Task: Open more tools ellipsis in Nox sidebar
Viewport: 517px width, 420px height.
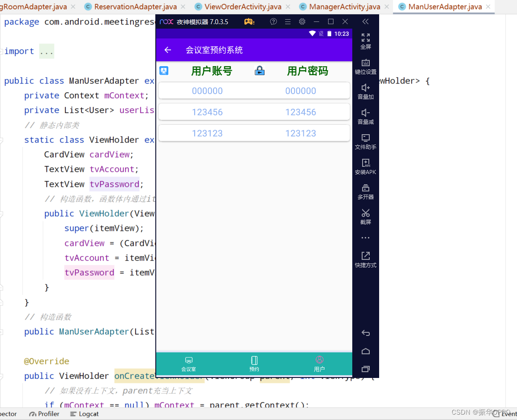Action: coord(365,238)
